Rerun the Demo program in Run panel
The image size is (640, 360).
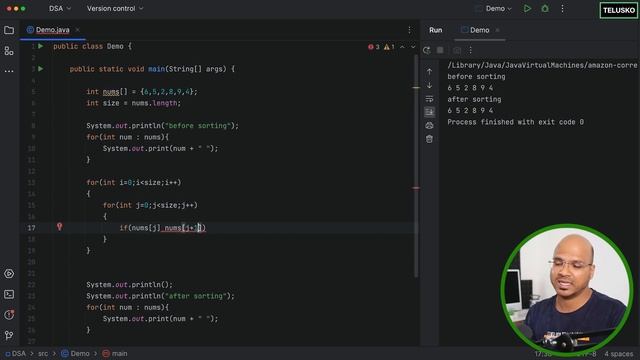click(x=427, y=50)
